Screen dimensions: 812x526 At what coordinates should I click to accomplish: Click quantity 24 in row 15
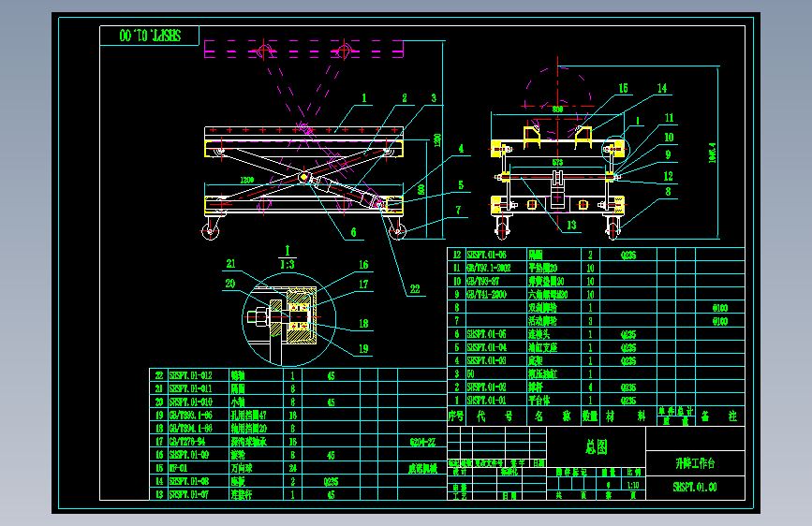click(292, 468)
